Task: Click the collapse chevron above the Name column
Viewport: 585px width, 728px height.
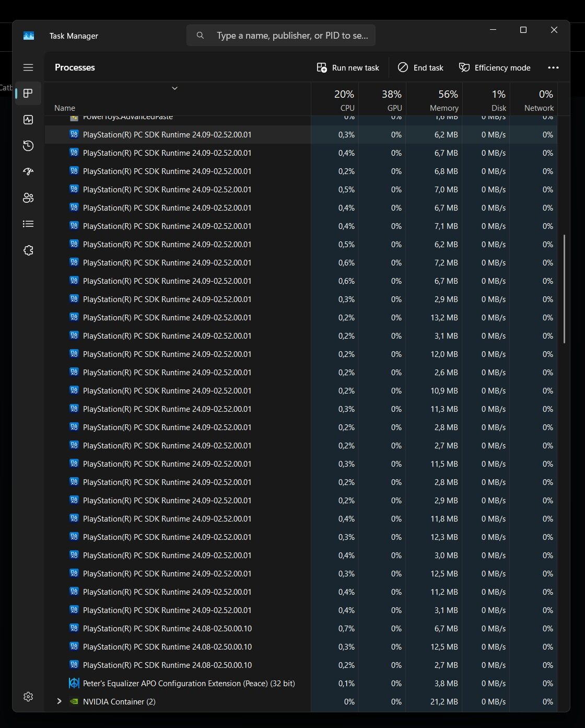Action: click(175, 88)
